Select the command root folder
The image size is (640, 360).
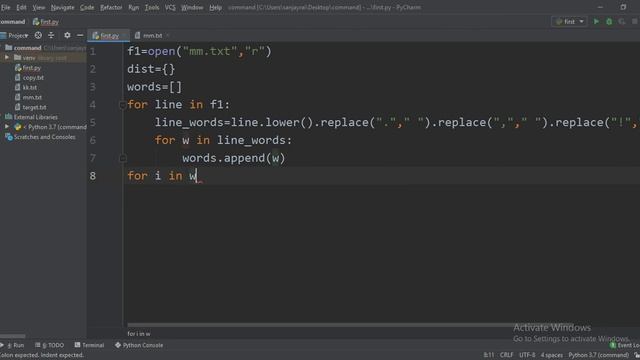pos(27,48)
